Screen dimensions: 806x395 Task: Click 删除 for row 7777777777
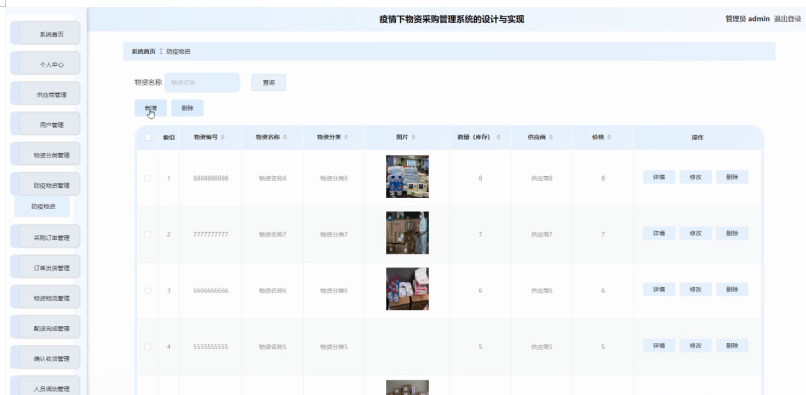pyautogui.click(x=732, y=233)
